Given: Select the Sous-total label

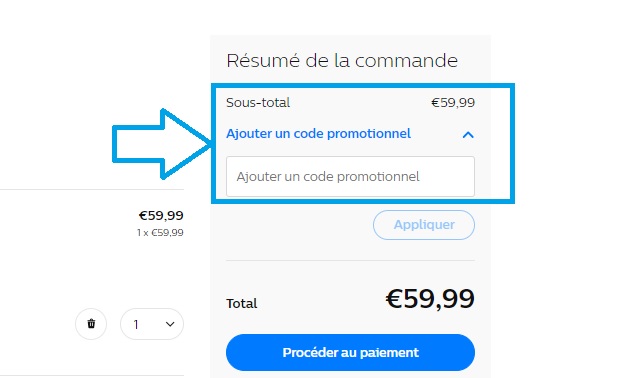Looking at the screenshot, I should coord(258,103).
